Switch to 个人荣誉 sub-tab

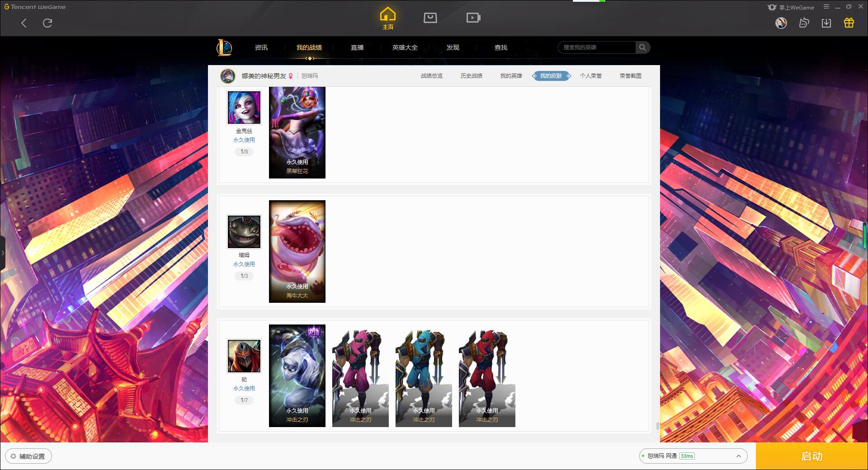pyautogui.click(x=591, y=76)
